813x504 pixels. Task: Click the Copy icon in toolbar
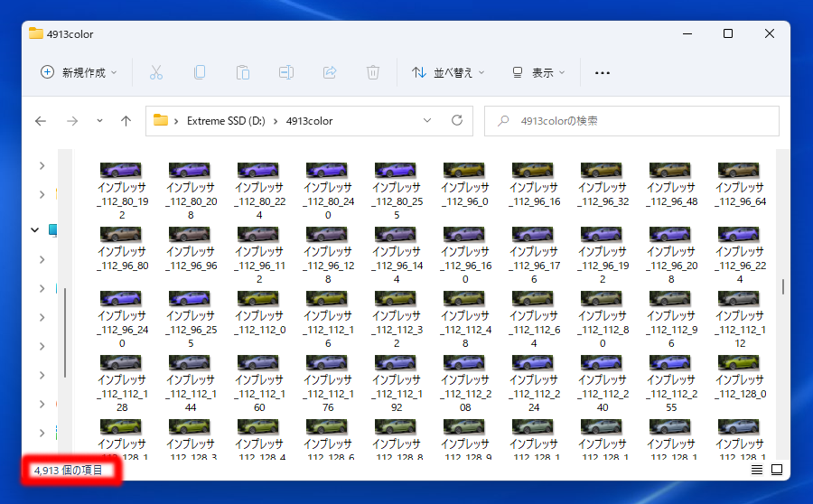(200, 72)
